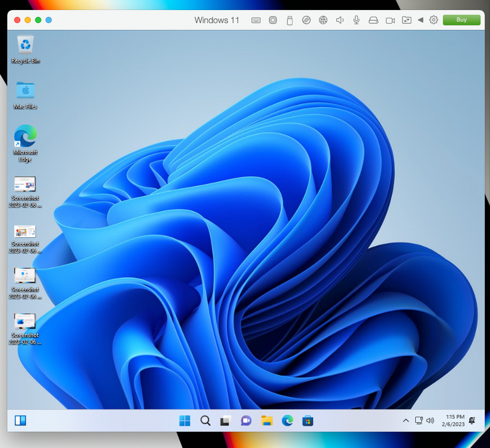Screen dimensions: 490x448
Task: Adjust volume from the system tray speaker
Action: [x=430, y=420]
